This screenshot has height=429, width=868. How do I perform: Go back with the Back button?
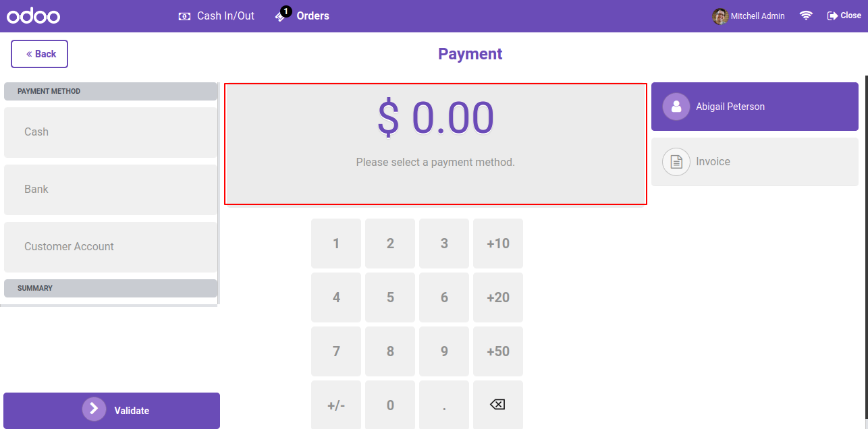(x=39, y=54)
